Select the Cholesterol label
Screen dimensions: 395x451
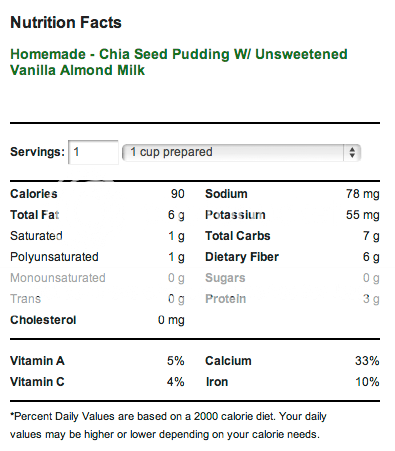point(43,320)
